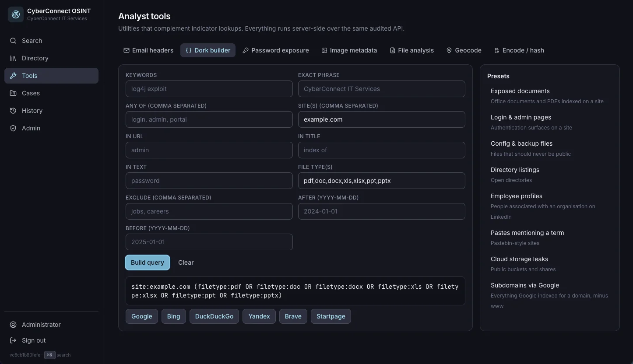Open the query in Google
This screenshot has width=633, height=364.
142,316
